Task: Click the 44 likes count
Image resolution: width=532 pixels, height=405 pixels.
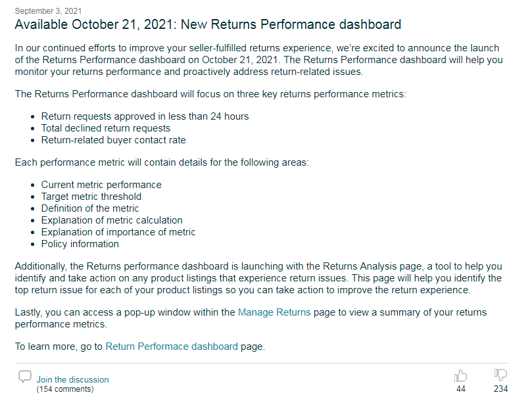Action: coord(461,389)
